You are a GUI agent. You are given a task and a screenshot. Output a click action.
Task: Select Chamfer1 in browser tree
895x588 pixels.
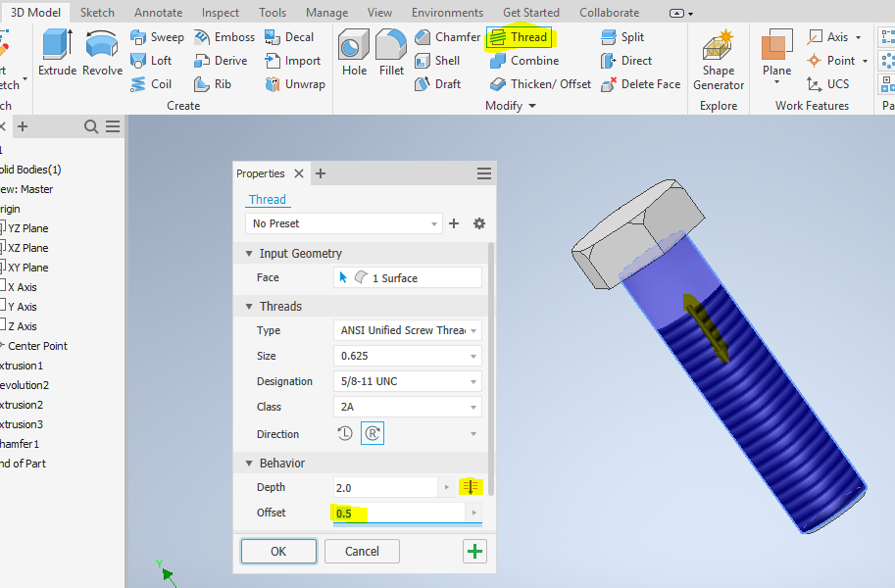click(20, 444)
